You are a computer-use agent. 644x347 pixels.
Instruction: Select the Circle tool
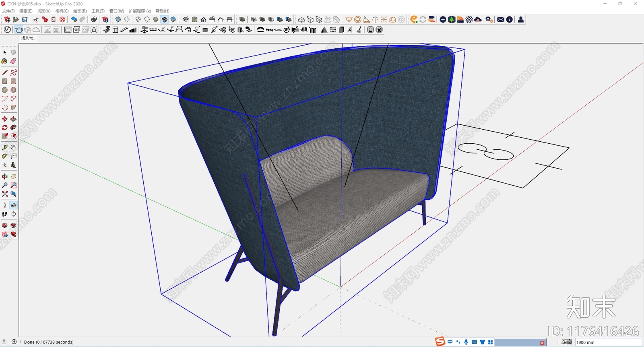tap(4, 90)
